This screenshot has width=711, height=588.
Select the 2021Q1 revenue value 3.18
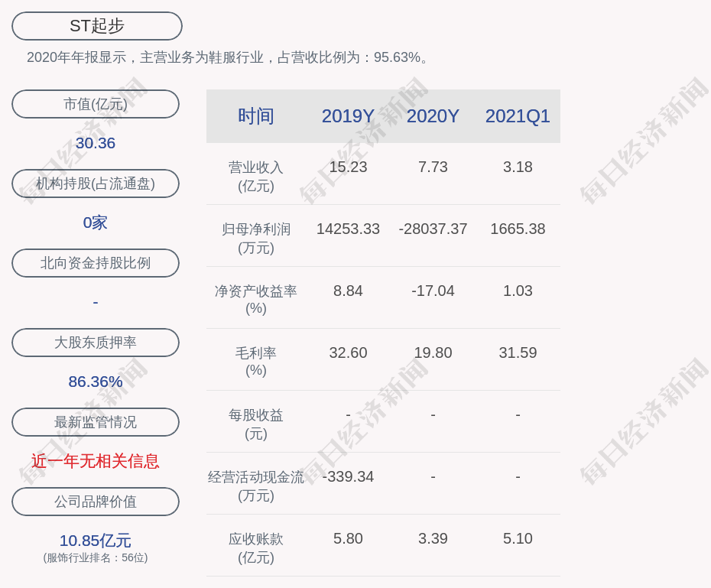click(x=518, y=167)
